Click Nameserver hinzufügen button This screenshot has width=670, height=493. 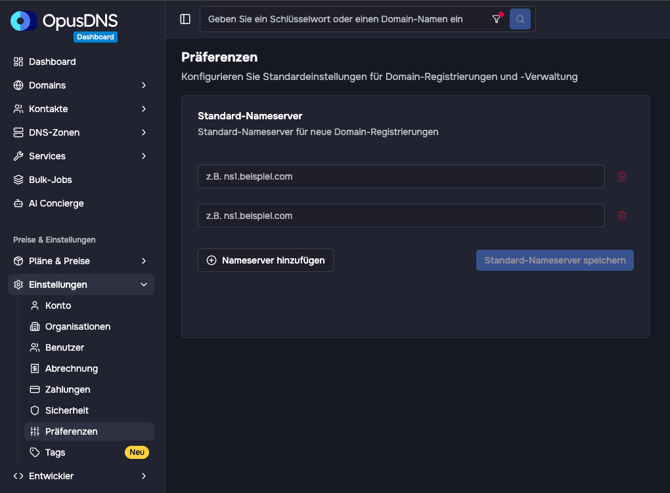(265, 260)
